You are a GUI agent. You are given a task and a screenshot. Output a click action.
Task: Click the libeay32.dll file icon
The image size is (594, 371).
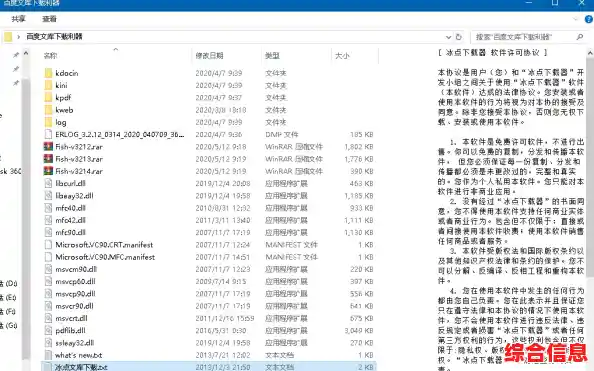click(x=48, y=196)
